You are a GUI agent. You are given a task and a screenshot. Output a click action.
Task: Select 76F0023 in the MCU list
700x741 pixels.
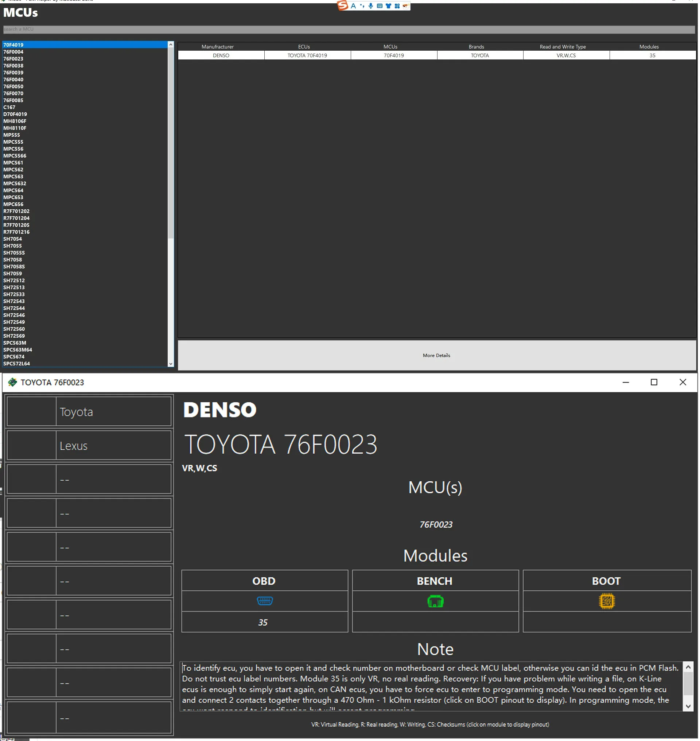(x=13, y=59)
